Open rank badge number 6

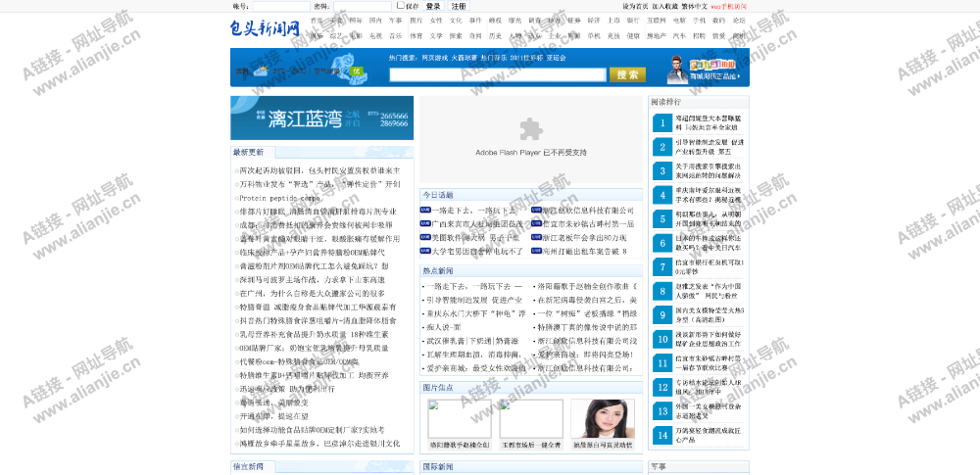pyautogui.click(x=661, y=243)
